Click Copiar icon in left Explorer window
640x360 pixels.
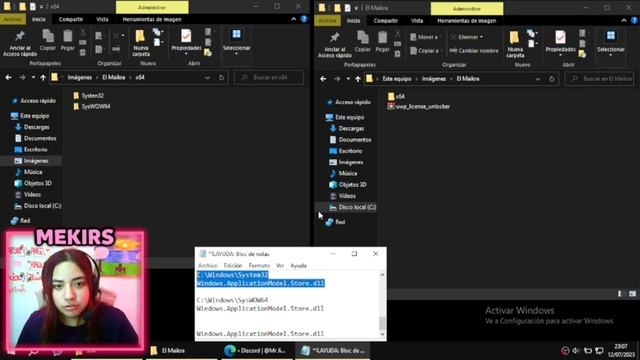tap(48, 40)
